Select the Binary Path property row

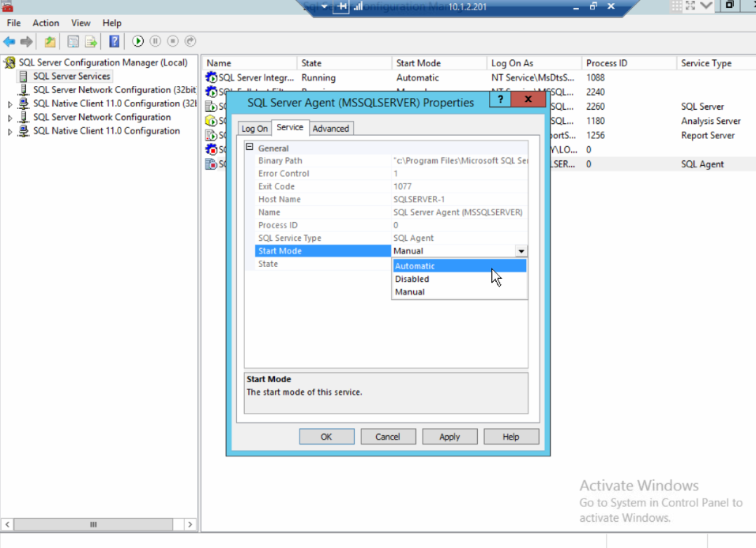[x=391, y=161]
